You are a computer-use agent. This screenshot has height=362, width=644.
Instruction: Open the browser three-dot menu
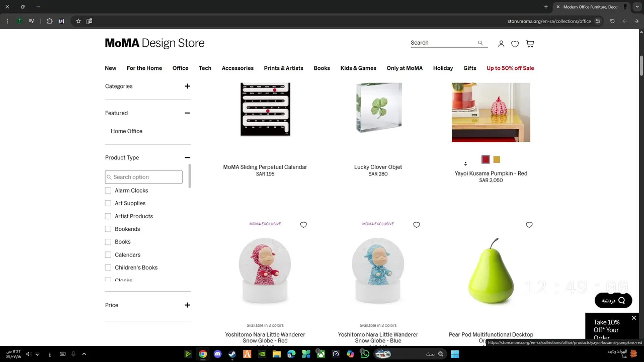[x=7, y=21]
